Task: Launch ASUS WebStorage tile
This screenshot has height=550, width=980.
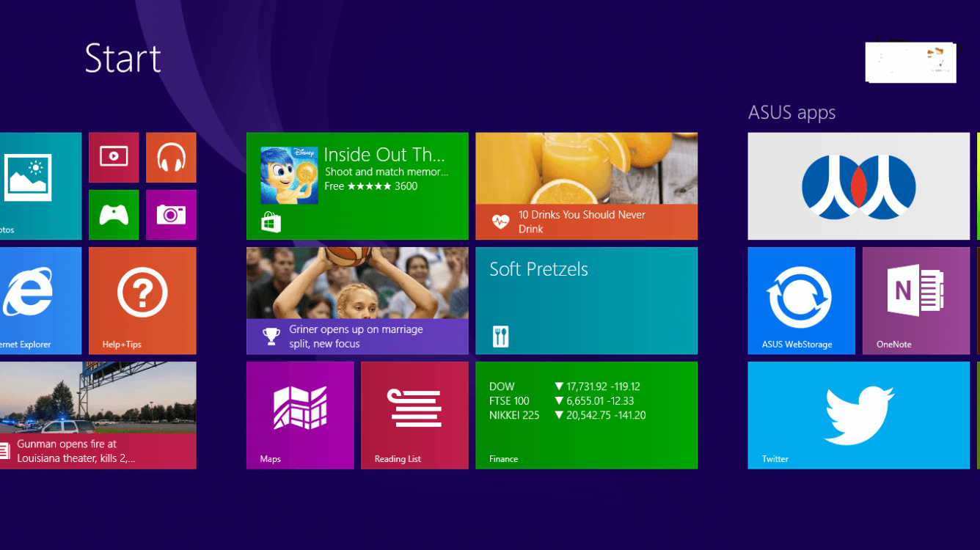Action: click(801, 301)
